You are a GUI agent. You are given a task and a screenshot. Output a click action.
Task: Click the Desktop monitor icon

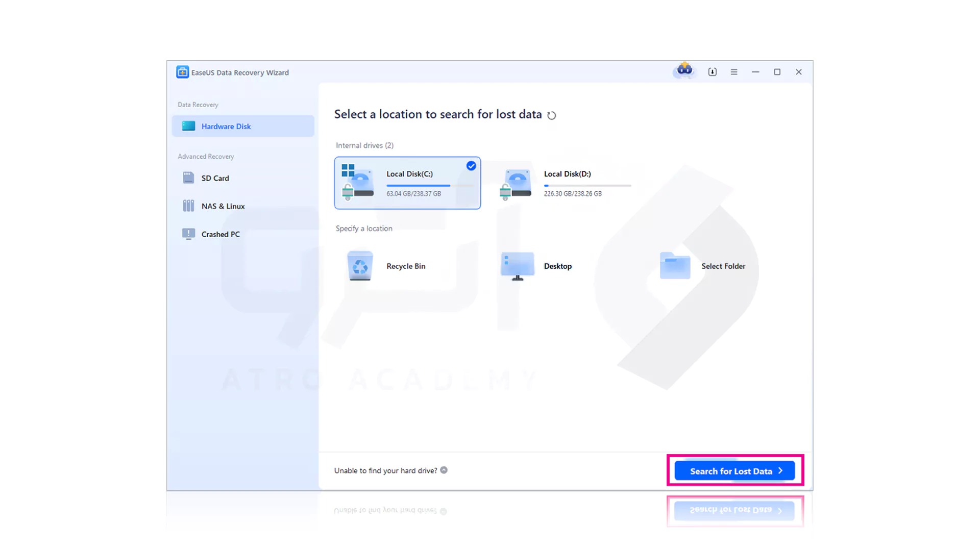tap(518, 266)
